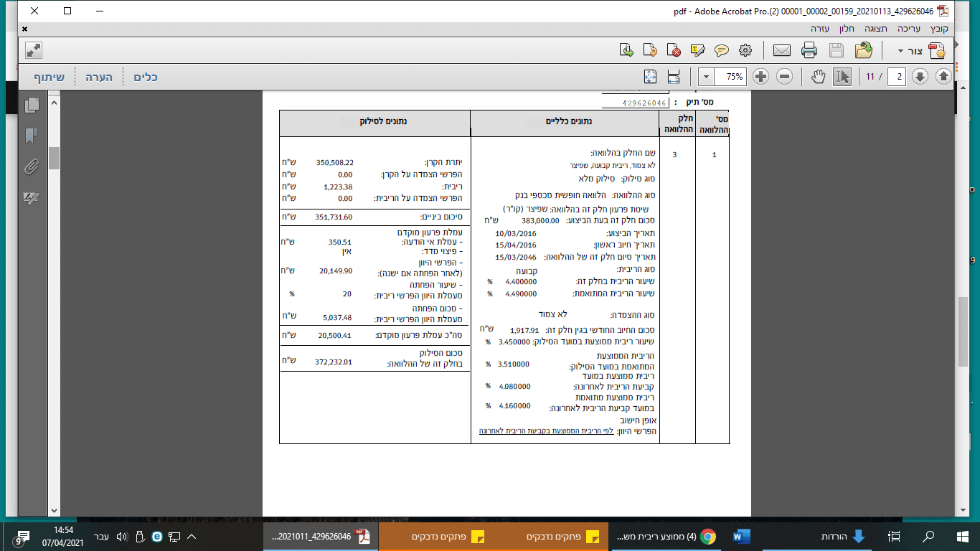980x551 pixels.
Task: Fit page width with scrolling icon
Action: (x=674, y=77)
